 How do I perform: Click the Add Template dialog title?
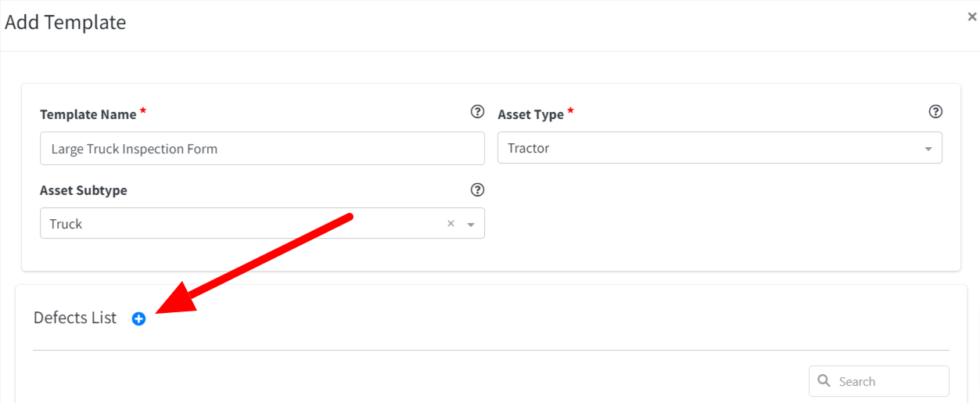tap(66, 22)
